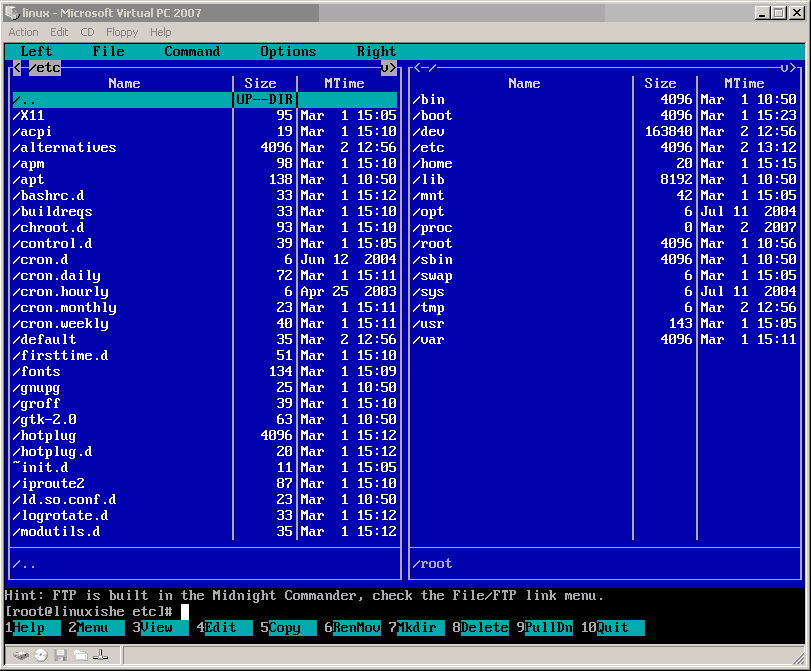Open the Action menu of Virtual PC
Viewport: 811px width, 671px height.
coord(23,32)
